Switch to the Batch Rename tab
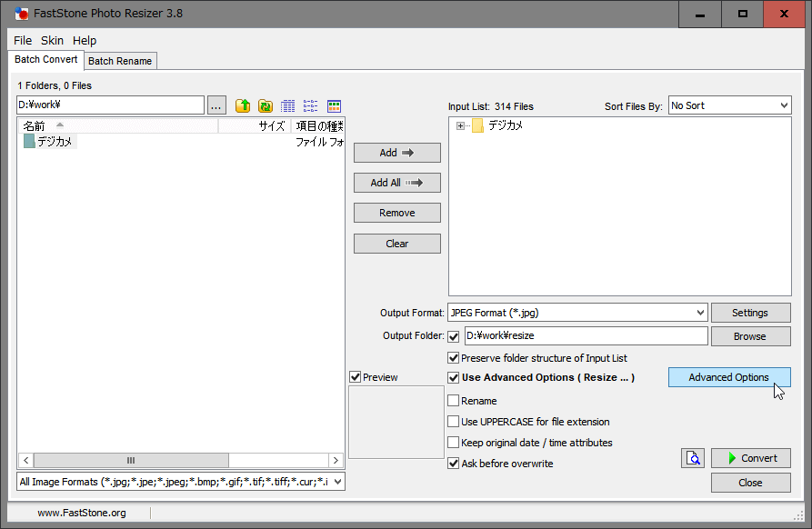The image size is (812, 529). [x=121, y=61]
